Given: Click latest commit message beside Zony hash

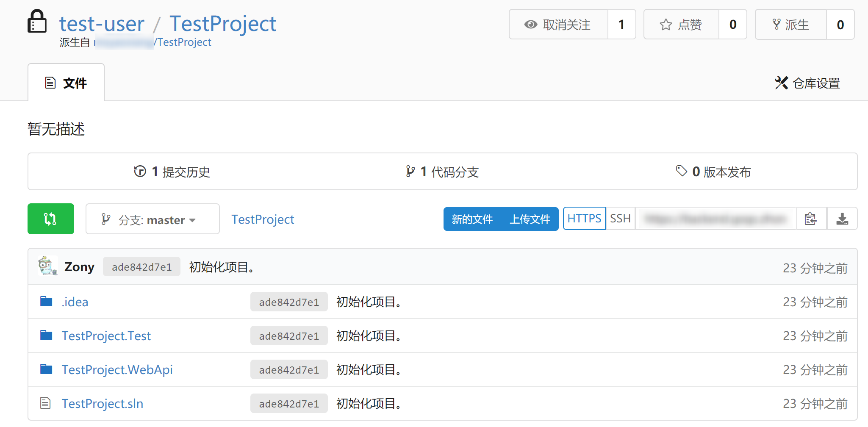Looking at the screenshot, I should pyautogui.click(x=222, y=267).
